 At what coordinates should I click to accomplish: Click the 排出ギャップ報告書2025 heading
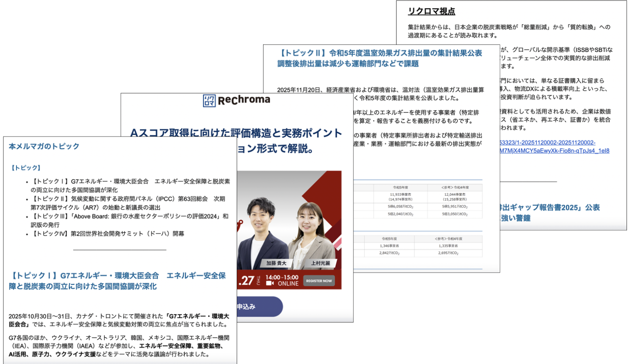click(550, 212)
